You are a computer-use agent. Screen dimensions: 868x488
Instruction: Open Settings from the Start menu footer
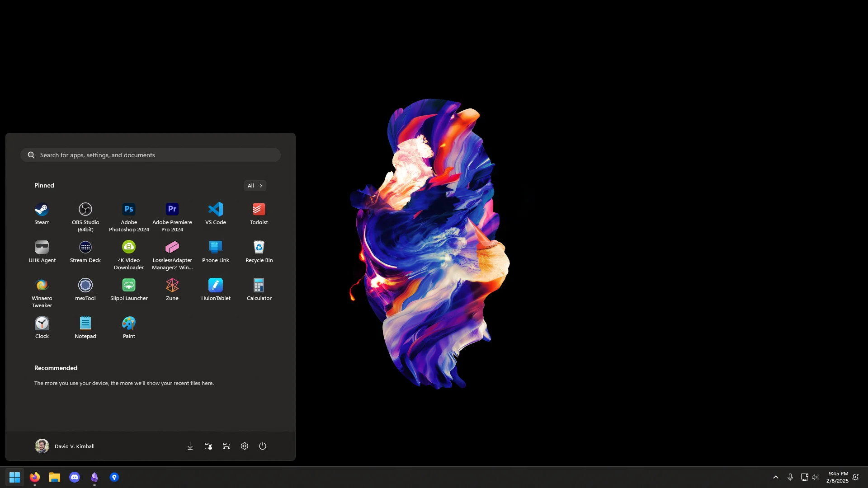click(x=244, y=446)
